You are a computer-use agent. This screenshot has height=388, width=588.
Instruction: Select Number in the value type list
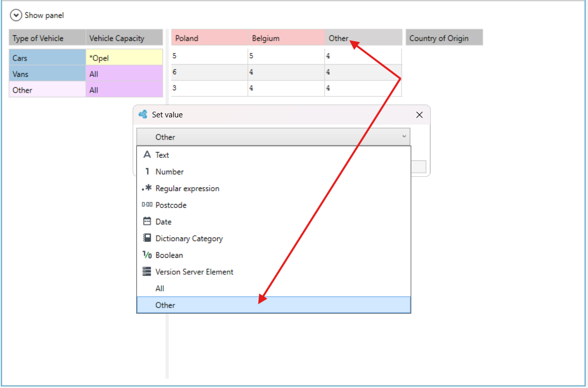point(274,172)
